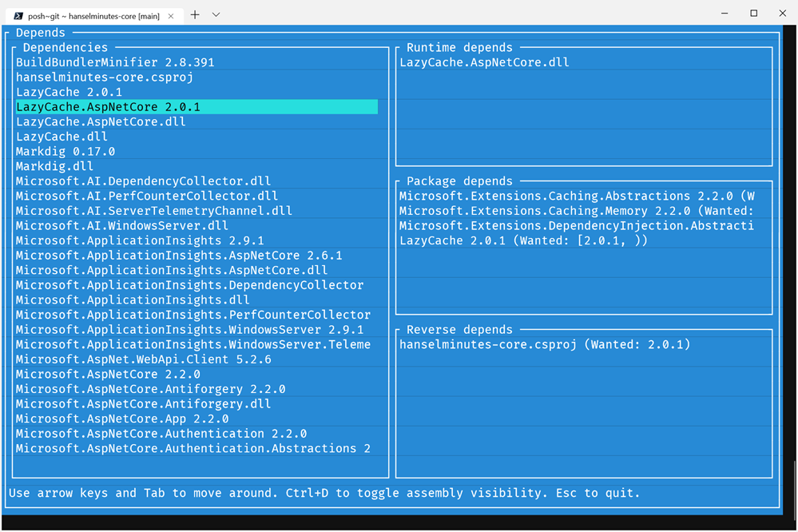The width and height of the screenshot is (798, 532).
Task: Click LazyCache.AspNetCore.dll under Runtime depends
Action: point(485,62)
